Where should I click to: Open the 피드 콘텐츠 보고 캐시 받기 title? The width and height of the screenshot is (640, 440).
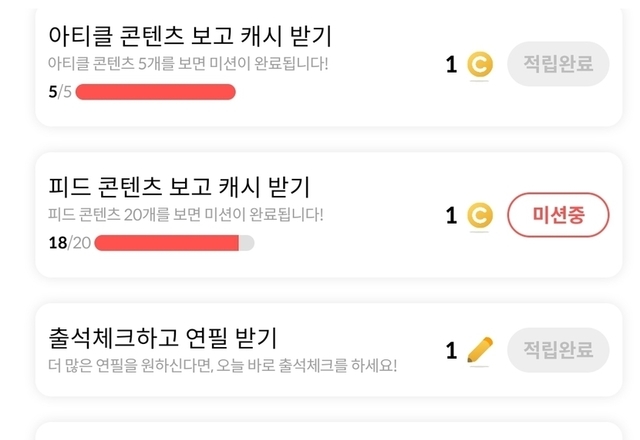pyautogui.click(x=179, y=187)
